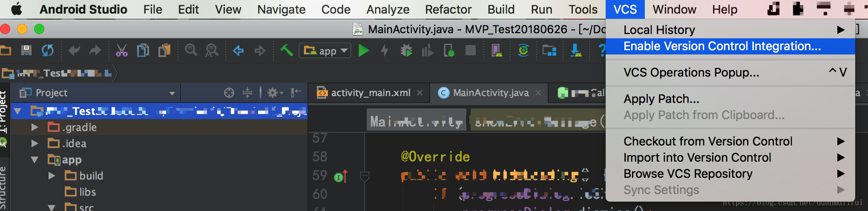Open the Build menu

501,9
